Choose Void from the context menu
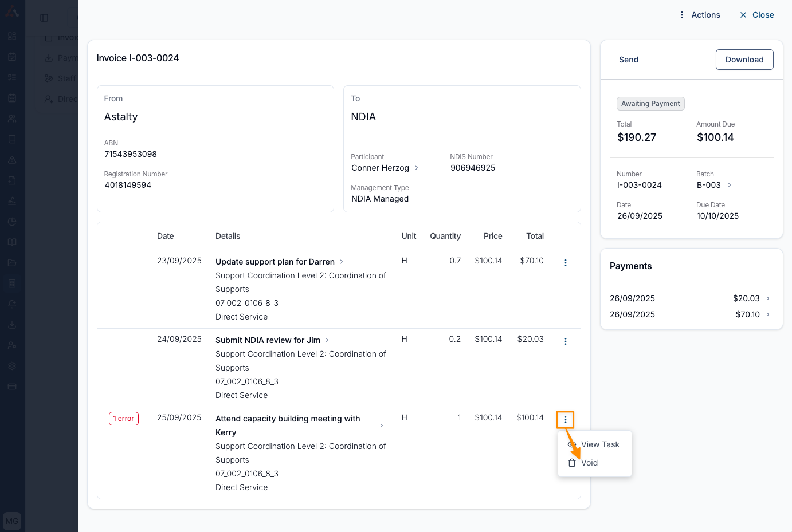The image size is (792, 532). tap(589, 463)
